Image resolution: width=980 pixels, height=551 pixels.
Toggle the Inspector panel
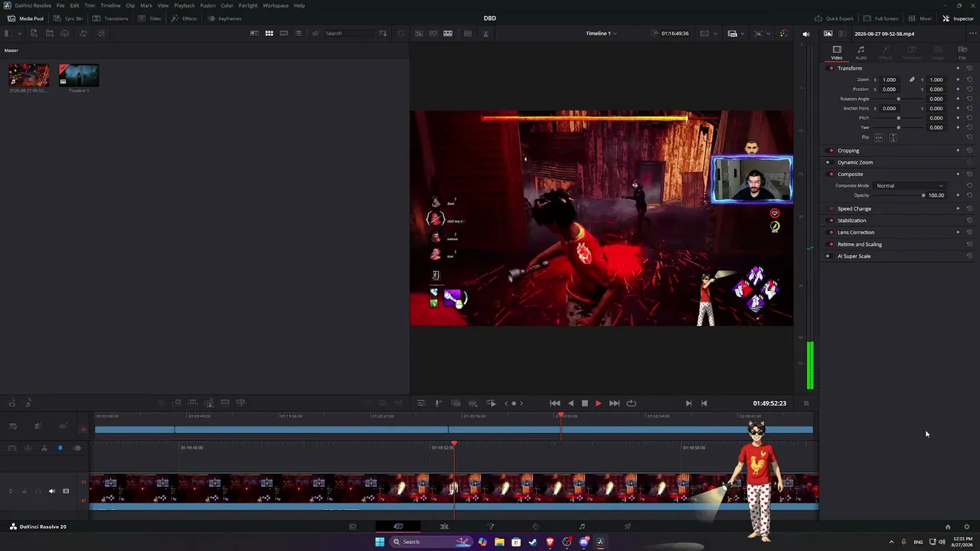pyautogui.click(x=958, y=18)
